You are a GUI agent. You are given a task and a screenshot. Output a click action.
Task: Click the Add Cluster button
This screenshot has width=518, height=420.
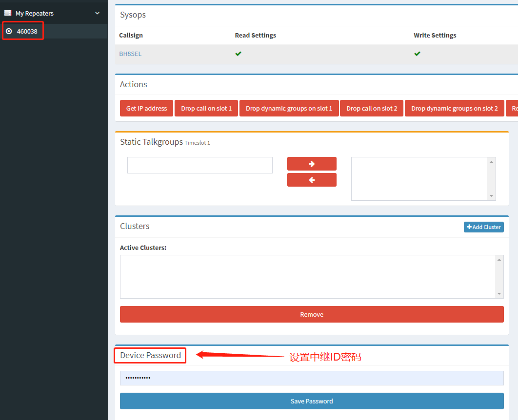point(483,227)
